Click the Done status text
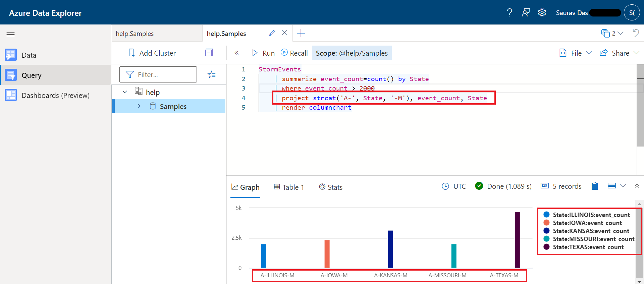Screen dimensions: 644x284 point(509,186)
